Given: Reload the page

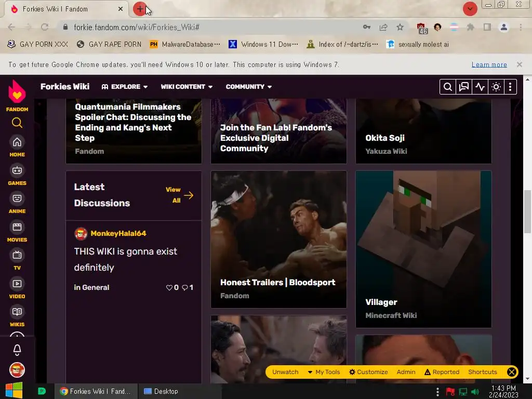Looking at the screenshot, I should (x=45, y=27).
